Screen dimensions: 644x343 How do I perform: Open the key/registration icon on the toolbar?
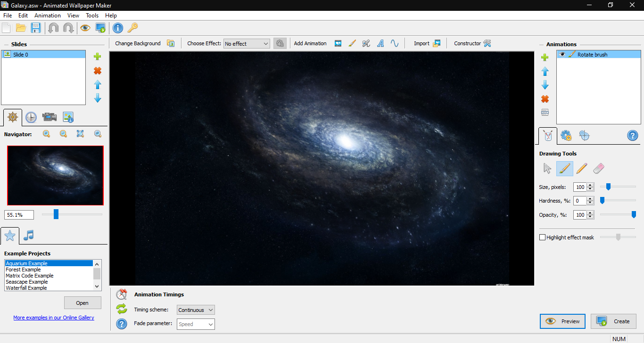(132, 27)
